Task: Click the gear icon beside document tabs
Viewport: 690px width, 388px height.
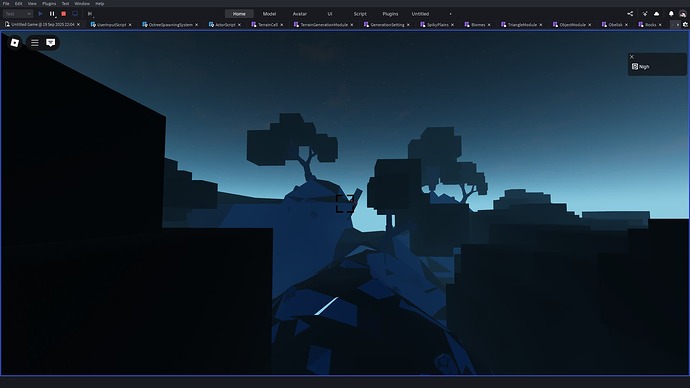Action: point(685,25)
